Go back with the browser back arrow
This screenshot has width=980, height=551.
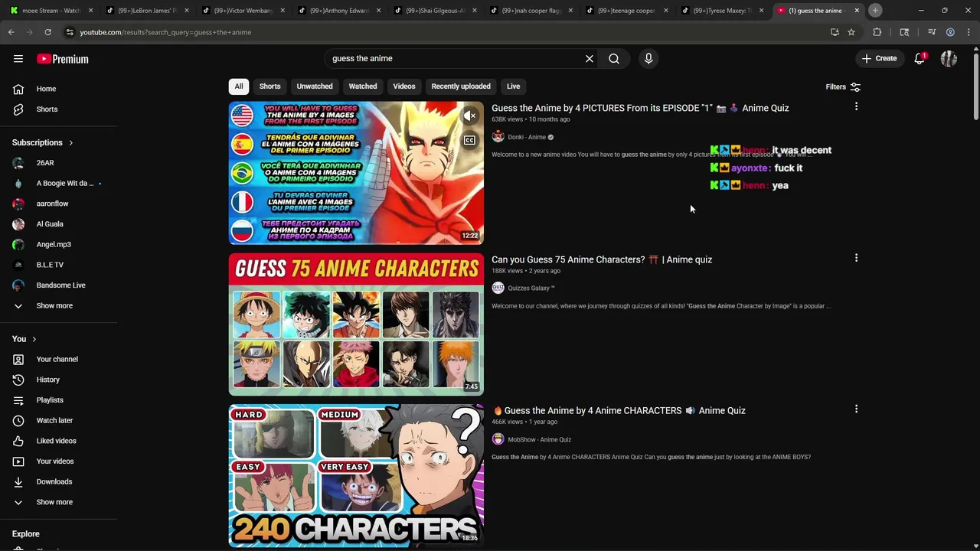(11, 32)
